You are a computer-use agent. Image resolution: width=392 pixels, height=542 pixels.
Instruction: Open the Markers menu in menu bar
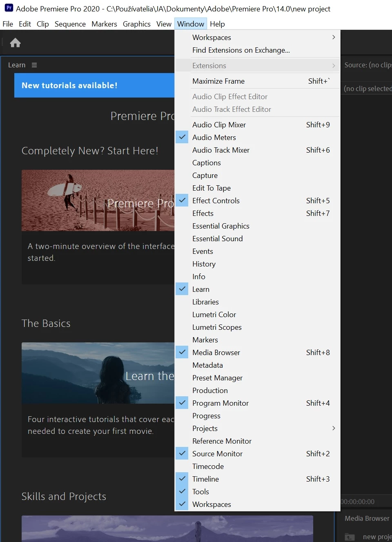(104, 24)
